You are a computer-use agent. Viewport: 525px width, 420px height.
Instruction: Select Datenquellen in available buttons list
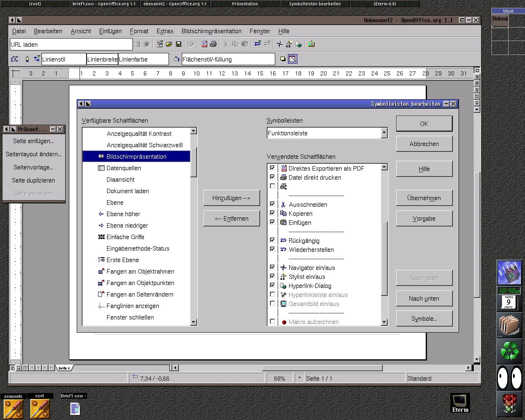click(x=123, y=168)
